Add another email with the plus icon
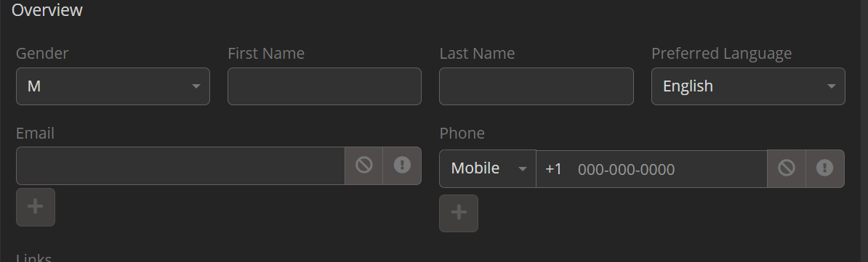 [x=36, y=208]
